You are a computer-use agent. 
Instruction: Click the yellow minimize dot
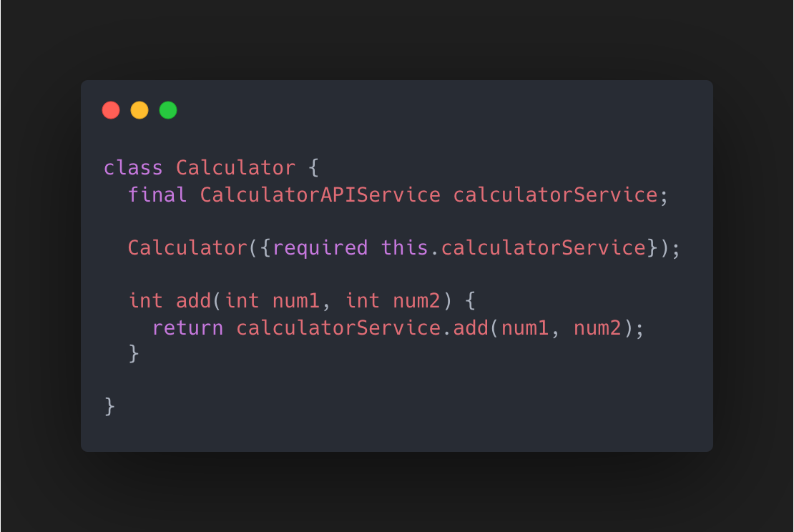(x=139, y=110)
